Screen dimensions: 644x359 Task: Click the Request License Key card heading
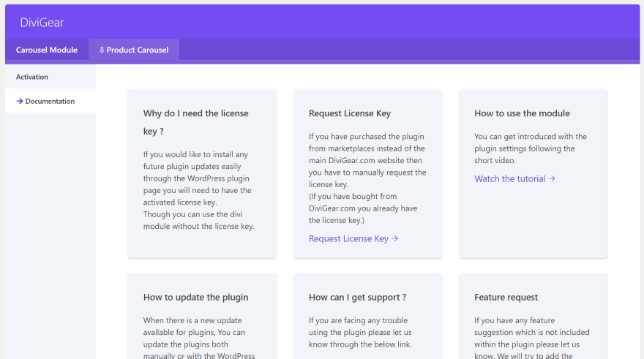point(350,113)
